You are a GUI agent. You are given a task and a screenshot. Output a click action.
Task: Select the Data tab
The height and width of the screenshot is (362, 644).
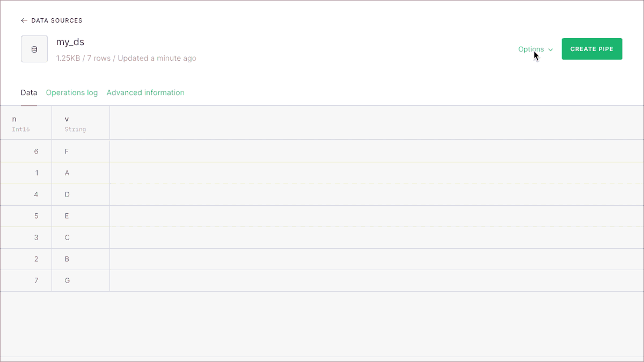(x=29, y=92)
